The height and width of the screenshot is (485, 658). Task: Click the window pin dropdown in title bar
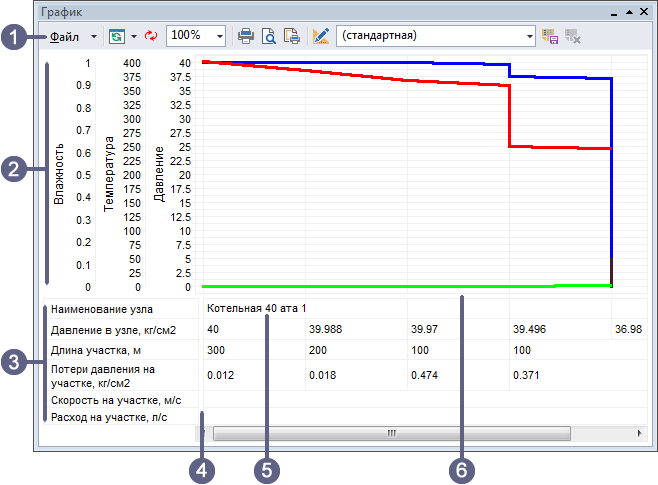[616, 11]
